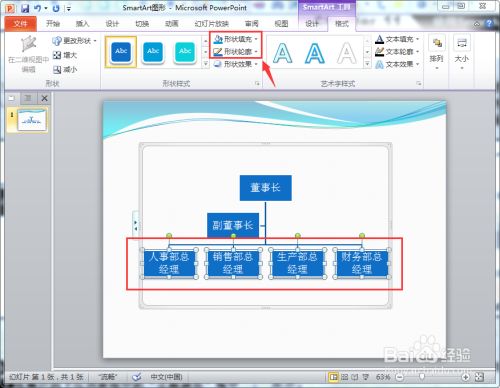
Task: Switch to the slides thumbnail pane tab
Action: coord(12,98)
